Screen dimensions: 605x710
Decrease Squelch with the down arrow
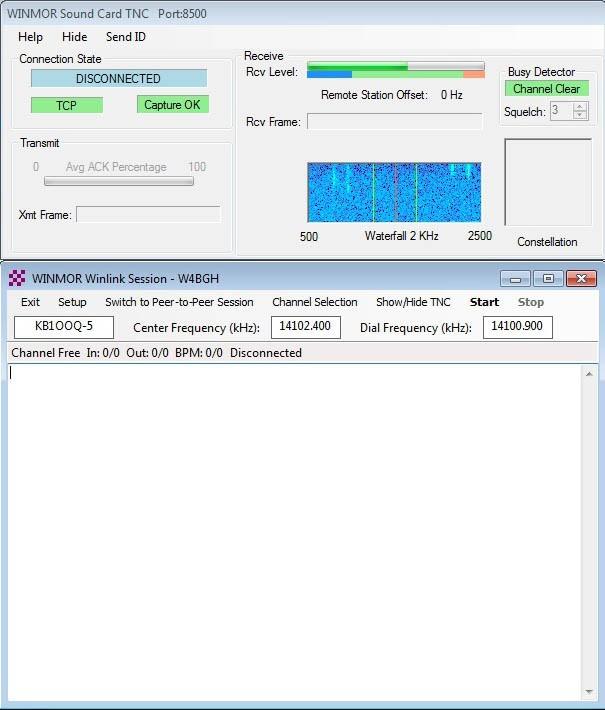(x=580, y=115)
